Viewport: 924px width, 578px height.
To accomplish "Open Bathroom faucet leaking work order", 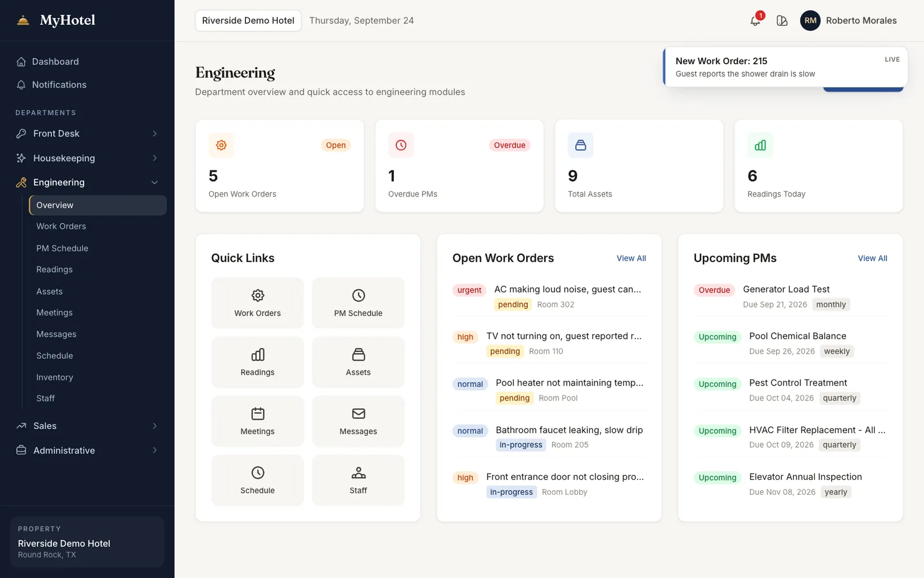I will [549, 437].
